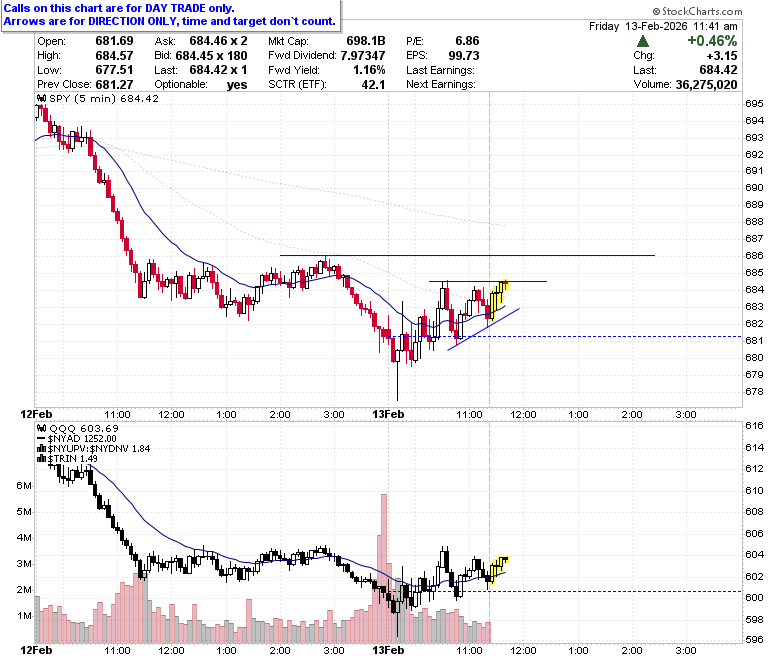The image size is (780, 659).
Task: Click the $TRIN bar legend icon
Action: 42,459
